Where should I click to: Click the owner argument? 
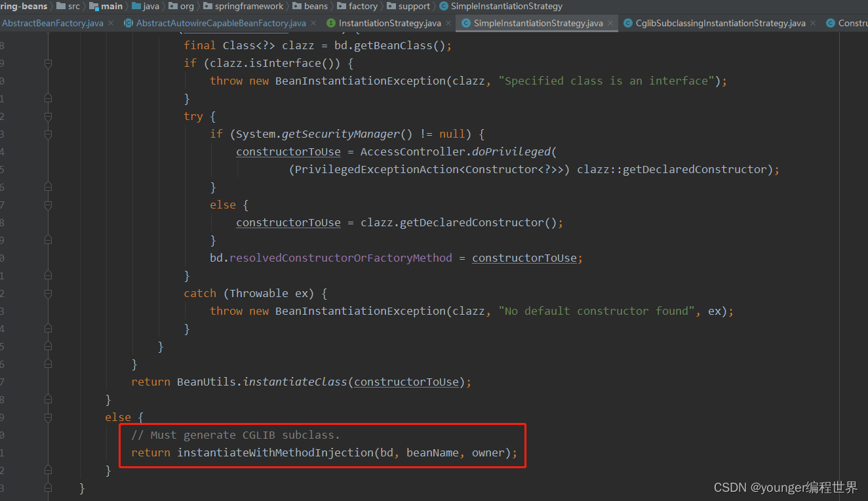pyautogui.click(x=488, y=452)
